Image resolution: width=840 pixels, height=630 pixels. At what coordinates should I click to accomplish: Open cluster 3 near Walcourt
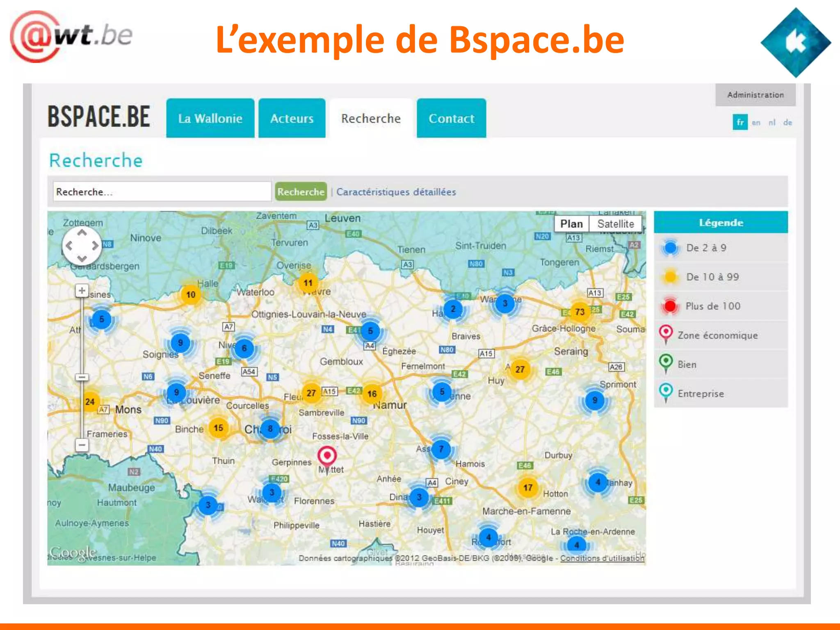pos(272,492)
